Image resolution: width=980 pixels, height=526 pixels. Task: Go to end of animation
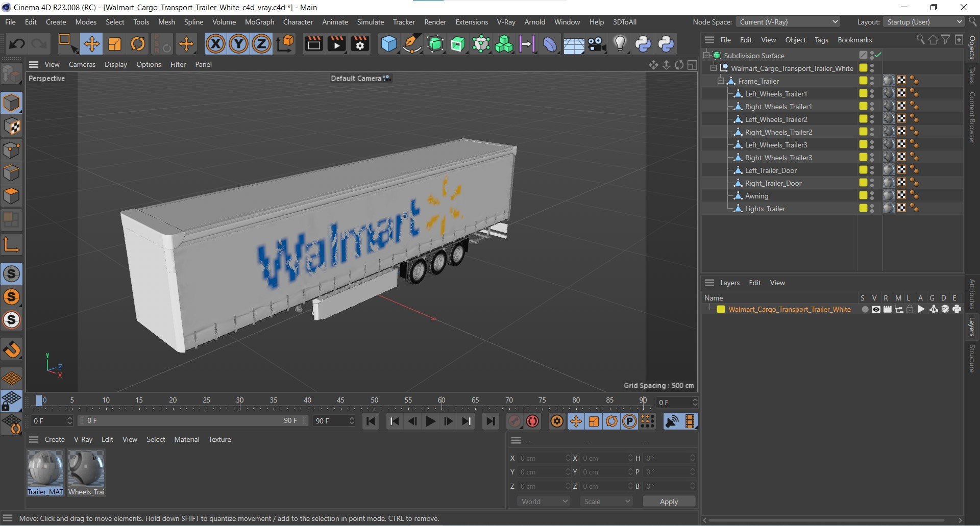(491, 421)
